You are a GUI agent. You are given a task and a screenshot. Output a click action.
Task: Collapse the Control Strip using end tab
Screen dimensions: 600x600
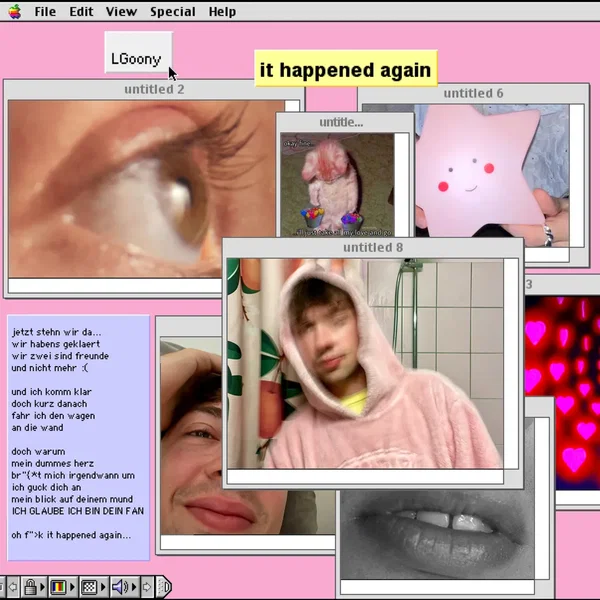(165, 587)
